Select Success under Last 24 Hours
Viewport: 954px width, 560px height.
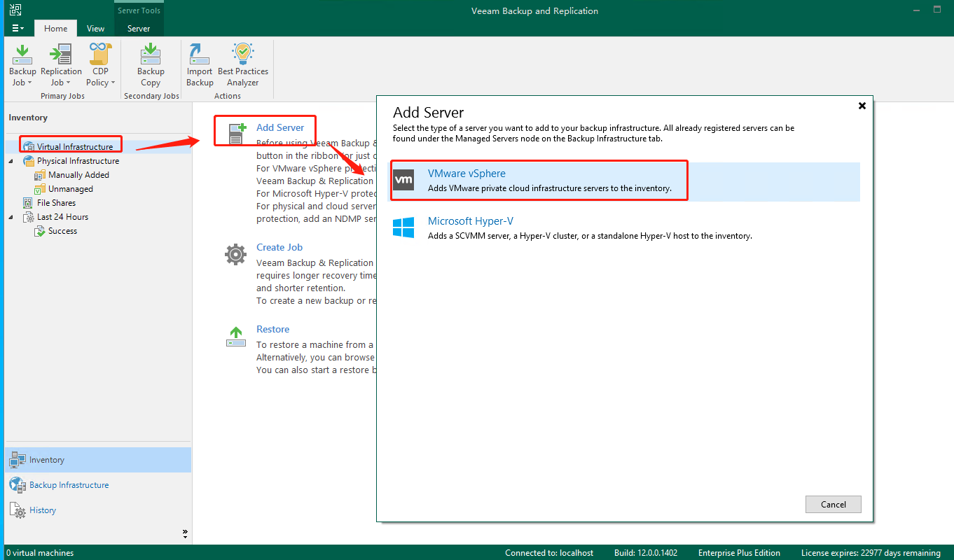click(63, 231)
